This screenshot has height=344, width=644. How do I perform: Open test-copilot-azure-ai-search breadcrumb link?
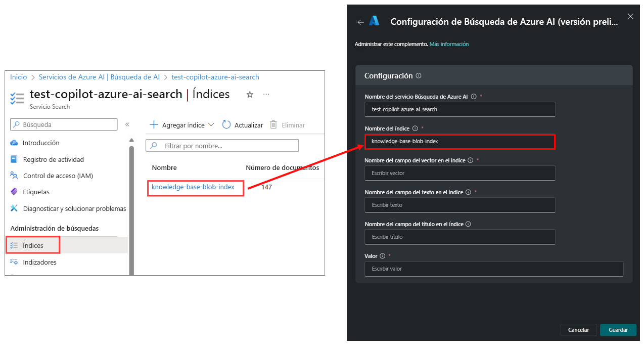tap(215, 77)
